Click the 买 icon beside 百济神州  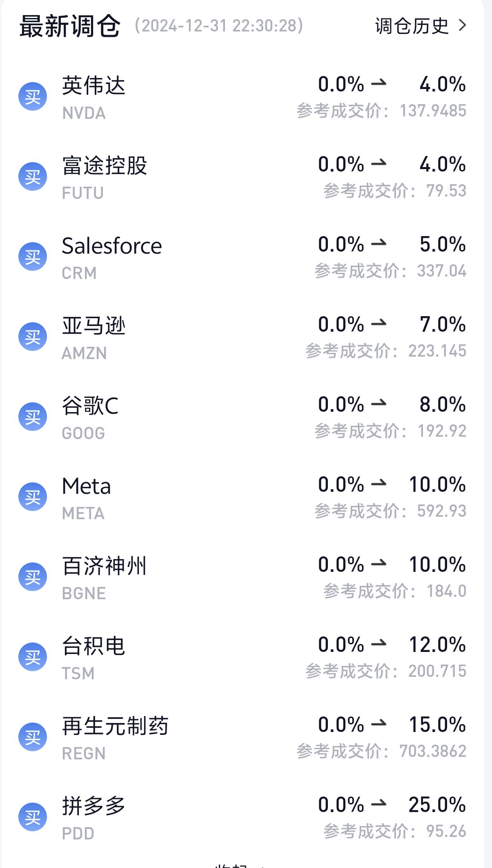click(x=33, y=577)
